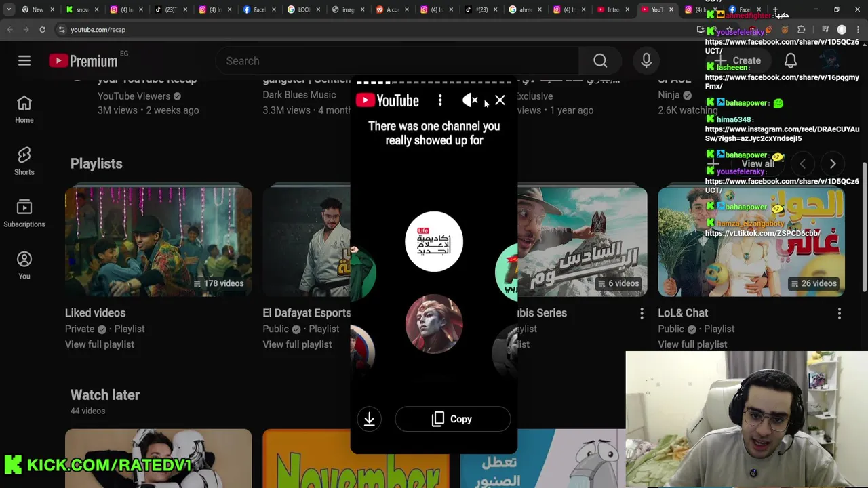Click the YouTube logo in the recap overlay
868x488 pixels.
[x=387, y=101]
